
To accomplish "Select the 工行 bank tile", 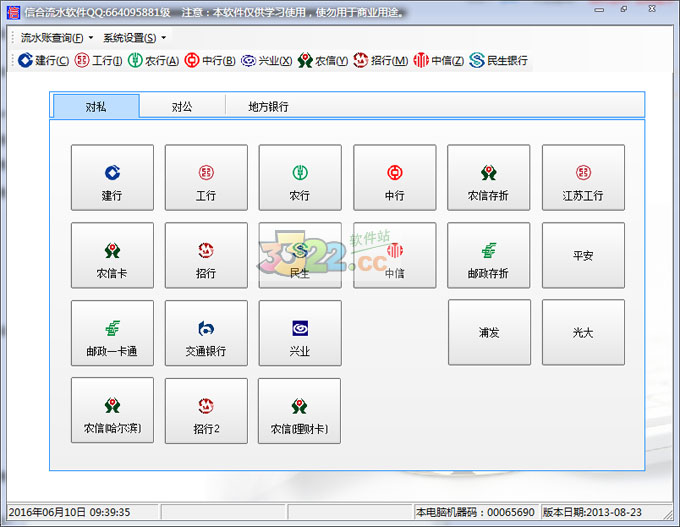I will coord(206,177).
